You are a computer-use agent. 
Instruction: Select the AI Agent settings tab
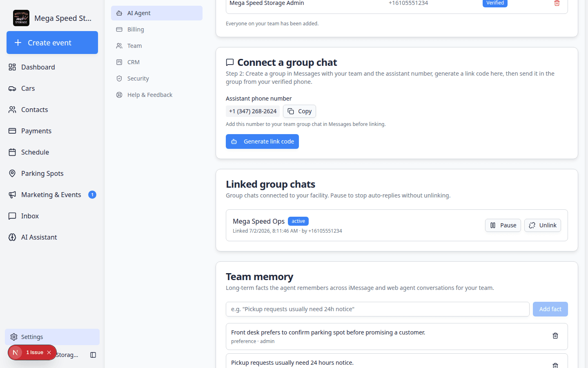coord(157,13)
